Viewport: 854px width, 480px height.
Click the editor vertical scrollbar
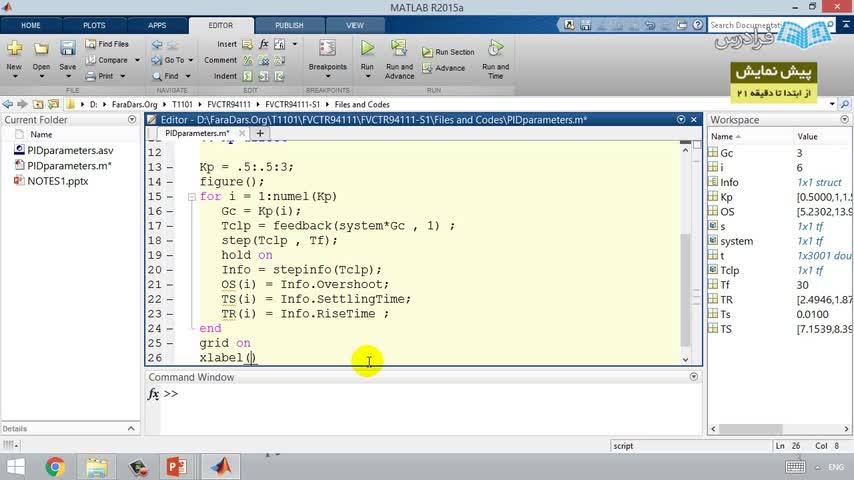685,289
